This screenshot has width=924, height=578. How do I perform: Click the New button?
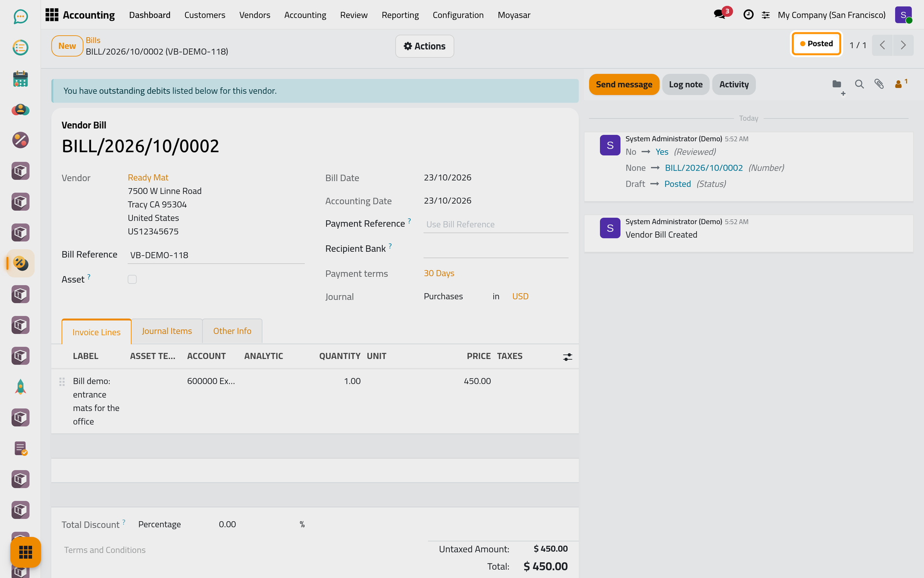67,46
